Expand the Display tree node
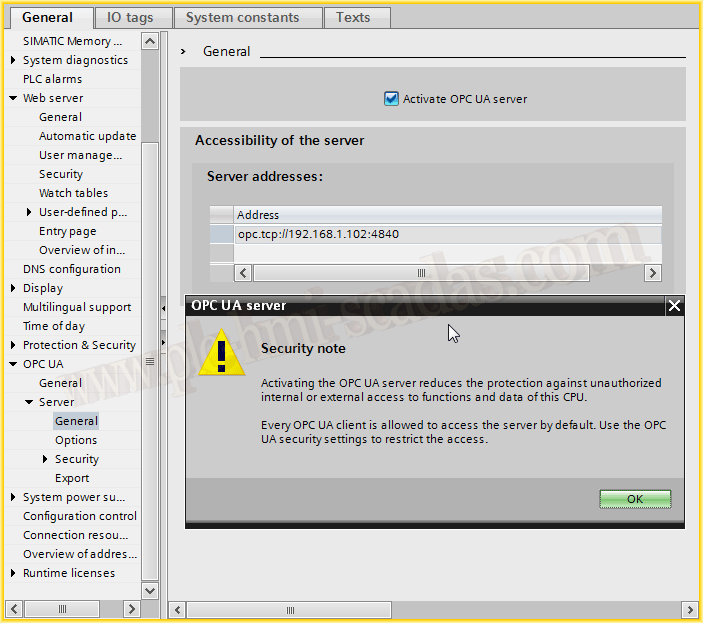The width and height of the screenshot is (703, 623). pos(13,288)
